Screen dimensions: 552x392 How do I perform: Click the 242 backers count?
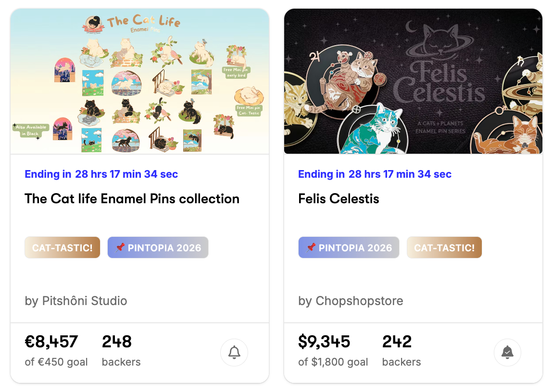pos(397,342)
